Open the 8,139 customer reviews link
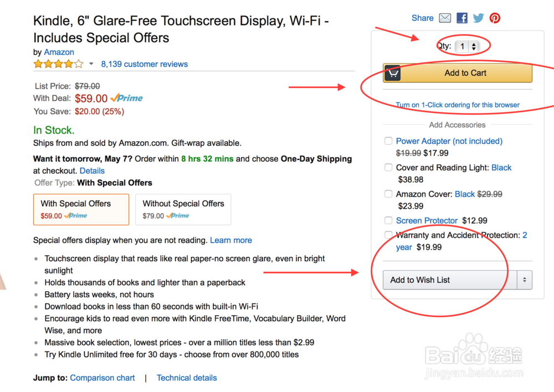Screen dimensions: 554x392 pos(144,64)
